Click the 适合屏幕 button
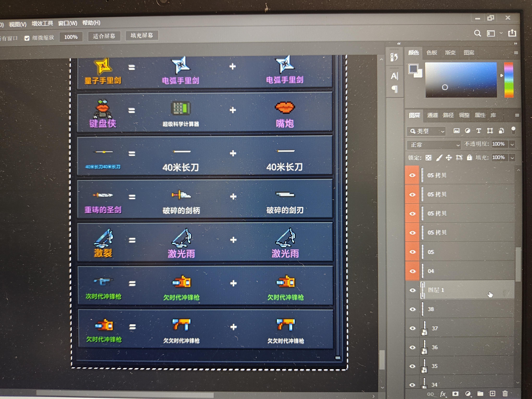Screen dimensions: 532x399 pyautogui.click(x=104, y=36)
